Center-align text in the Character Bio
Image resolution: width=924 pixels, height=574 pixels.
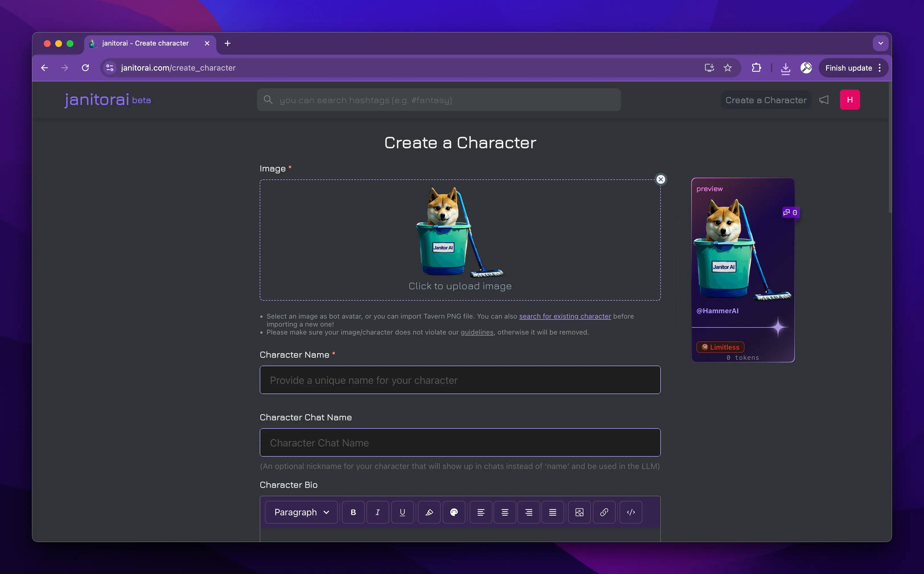[504, 512]
